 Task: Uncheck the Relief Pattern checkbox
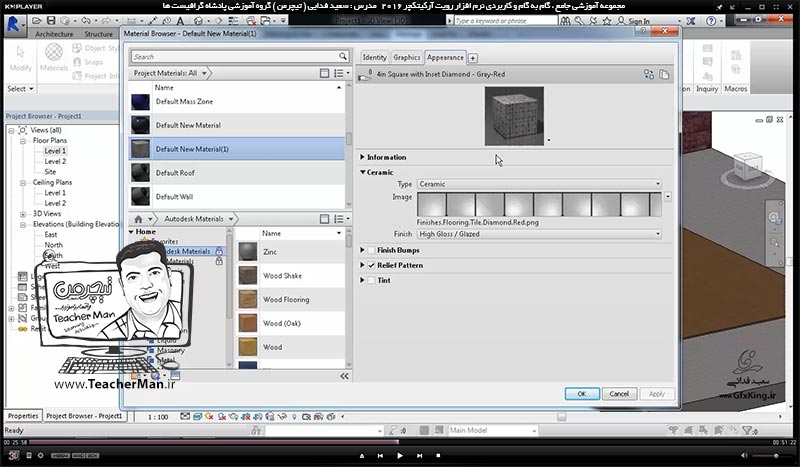coord(371,265)
